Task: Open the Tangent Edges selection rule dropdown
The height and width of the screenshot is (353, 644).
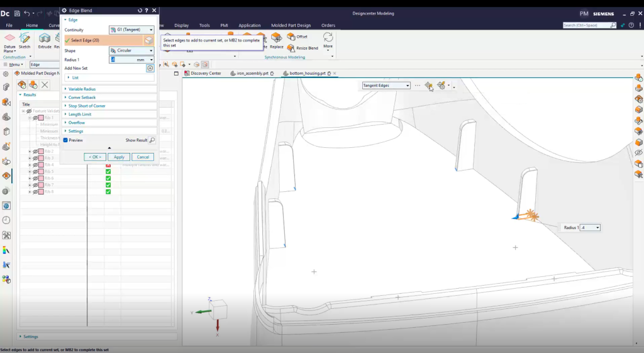Action: tap(386, 86)
